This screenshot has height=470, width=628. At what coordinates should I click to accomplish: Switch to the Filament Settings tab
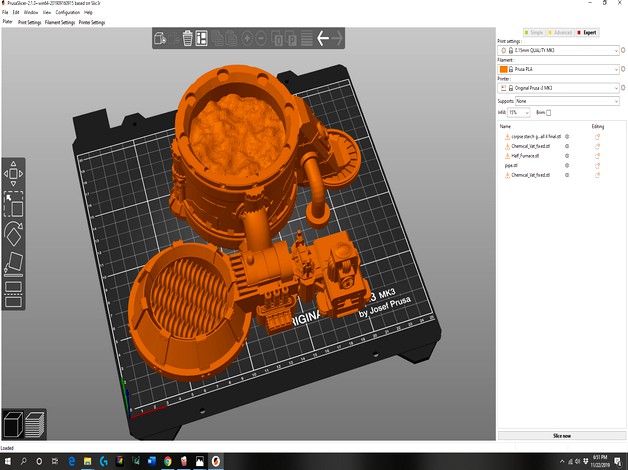pyautogui.click(x=60, y=22)
